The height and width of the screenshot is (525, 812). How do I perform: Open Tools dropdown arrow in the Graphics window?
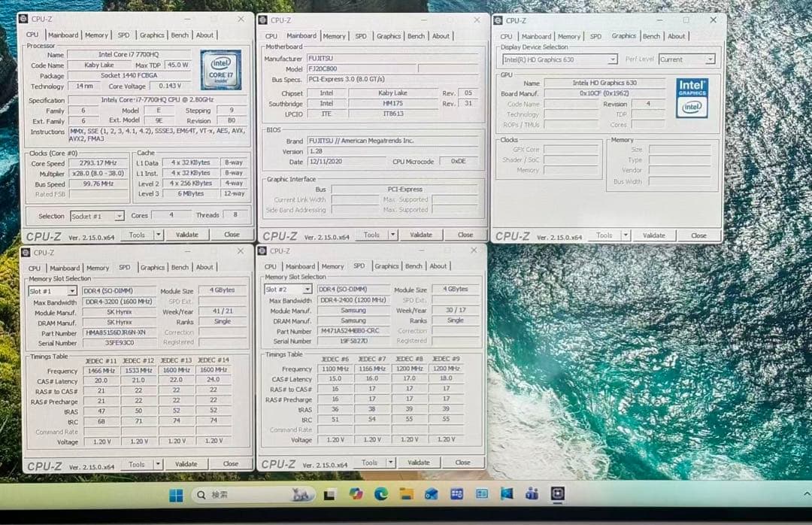point(626,235)
